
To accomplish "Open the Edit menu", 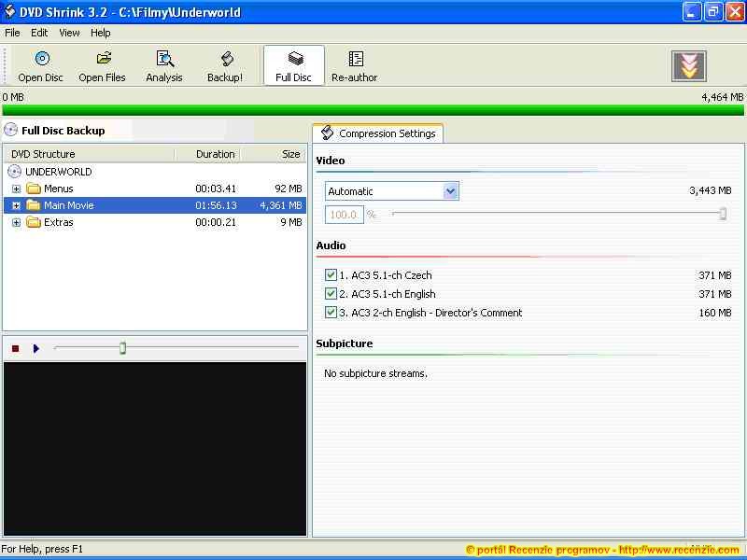I will (39, 33).
